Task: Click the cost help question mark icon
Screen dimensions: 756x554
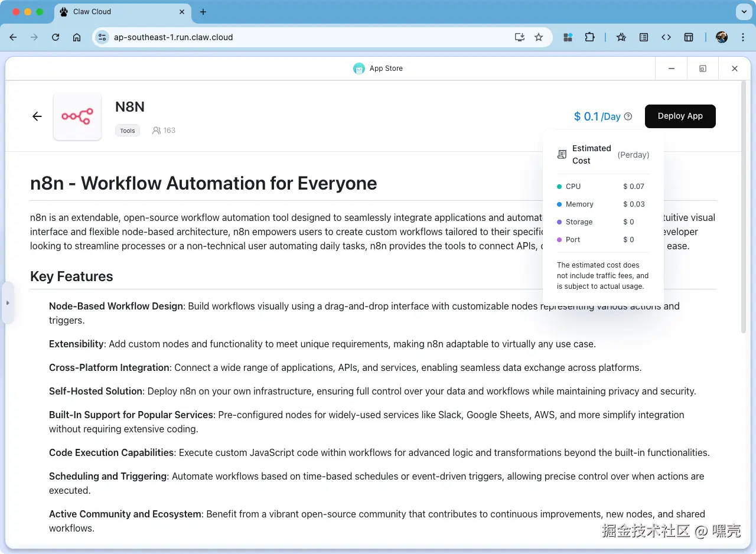Action: (x=628, y=116)
